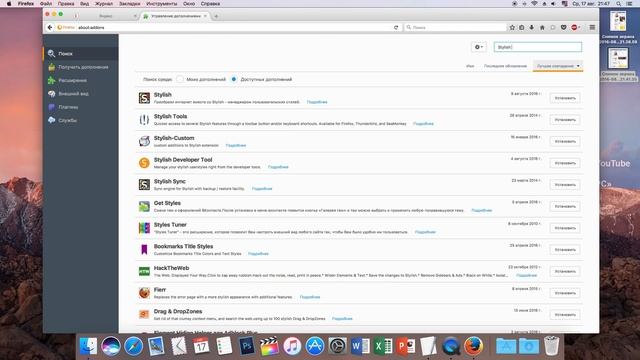Install the Stylish add-on
The height and width of the screenshot is (360, 640).
point(565,98)
